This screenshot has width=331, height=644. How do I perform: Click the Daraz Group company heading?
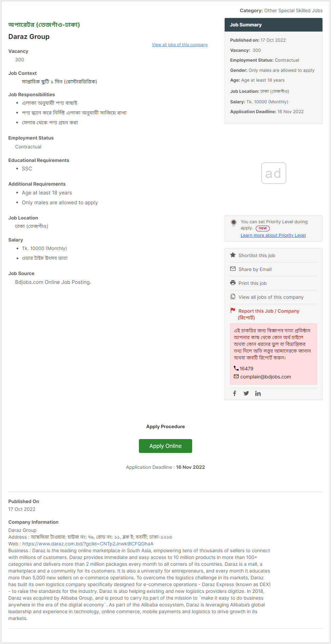pos(29,37)
